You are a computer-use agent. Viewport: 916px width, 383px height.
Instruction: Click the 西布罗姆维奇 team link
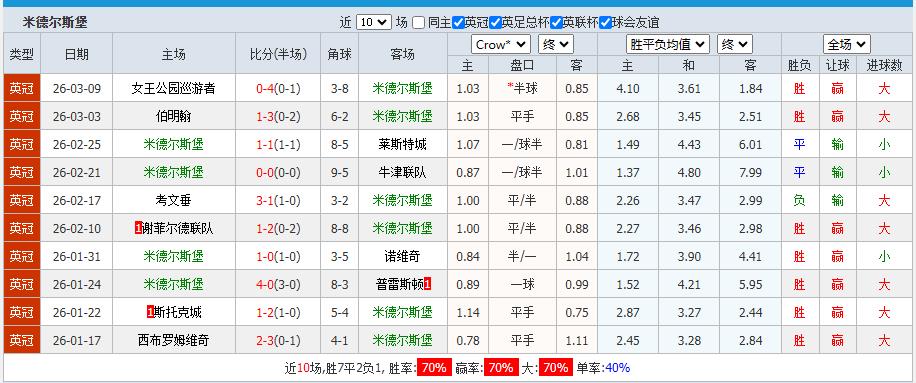click(174, 340)
